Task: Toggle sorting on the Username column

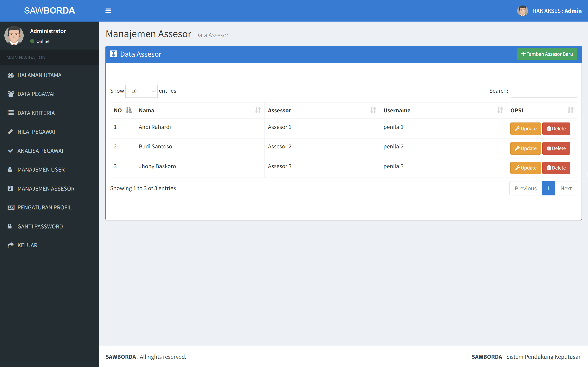Action: coord(500,110)
